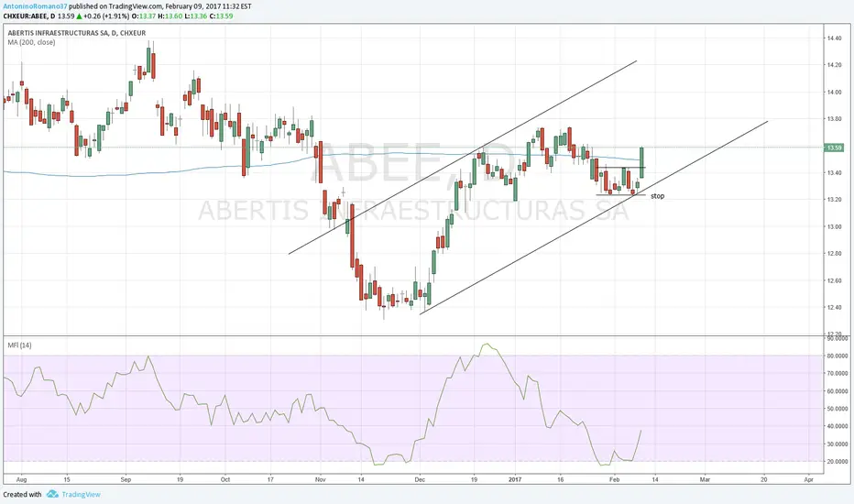Open the AntoninoRomano37 author link
854x504 pixels.
(36, 6)
